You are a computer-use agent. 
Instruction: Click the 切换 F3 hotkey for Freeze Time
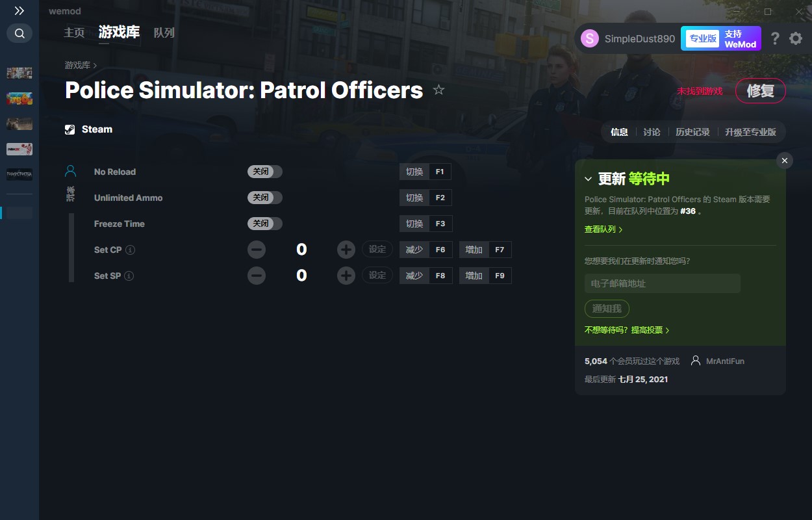point(425,224)
